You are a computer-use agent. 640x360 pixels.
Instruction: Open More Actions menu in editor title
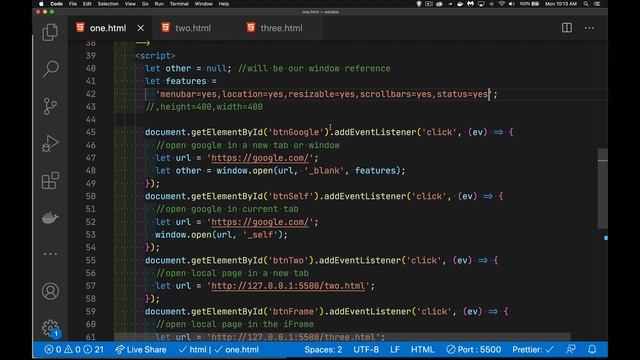[x=589, y=28]
